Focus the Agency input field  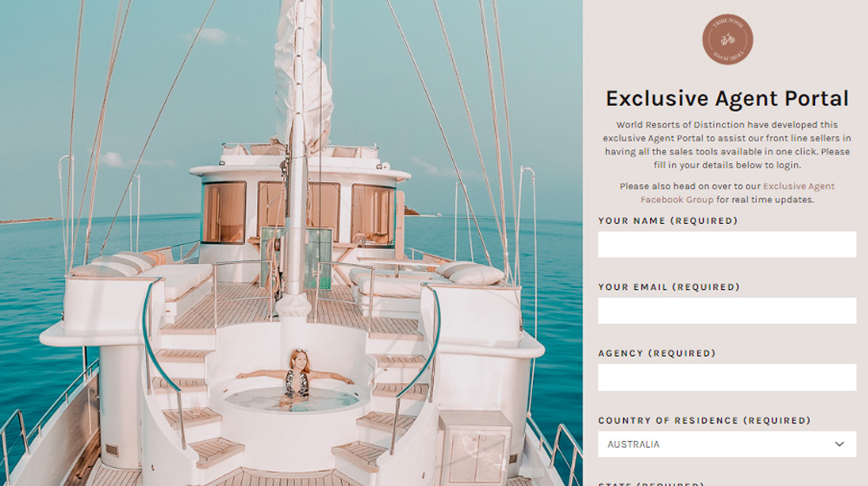(x=727, y=378)
